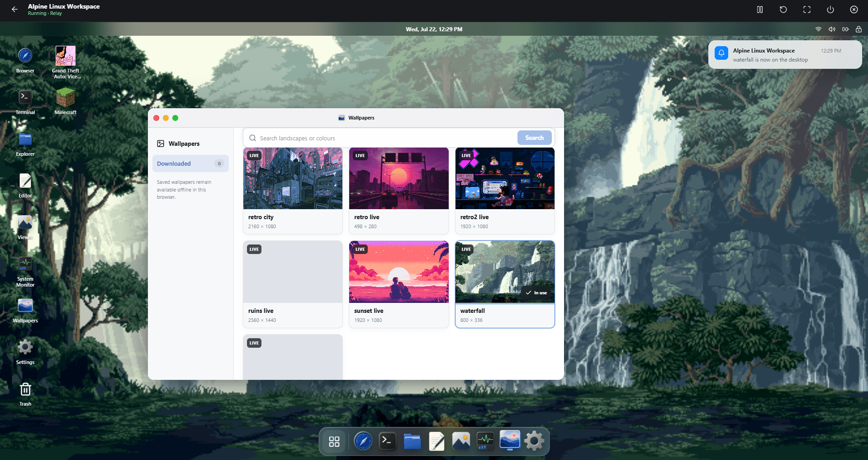The height and width of the screenshot is (460, 868).
Task: Click the Settings gear in dock
Action: click(x=534, y=441)
